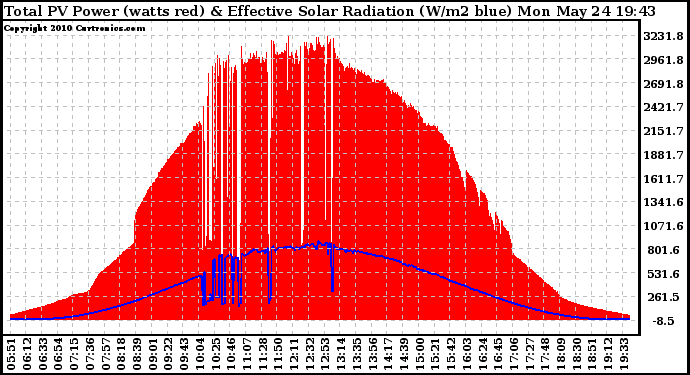Click the 09:43 time label

click(x=184, y=354)
